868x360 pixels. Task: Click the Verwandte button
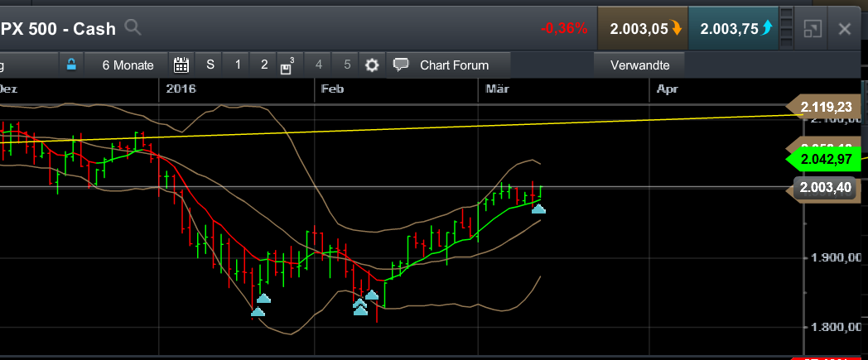point(639,65)
